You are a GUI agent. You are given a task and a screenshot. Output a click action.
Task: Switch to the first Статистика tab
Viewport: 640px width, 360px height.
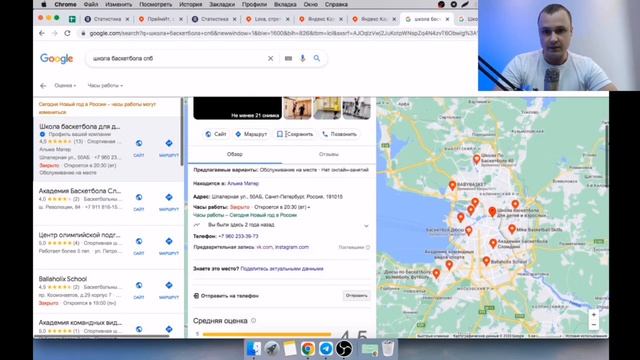(107, 19)
